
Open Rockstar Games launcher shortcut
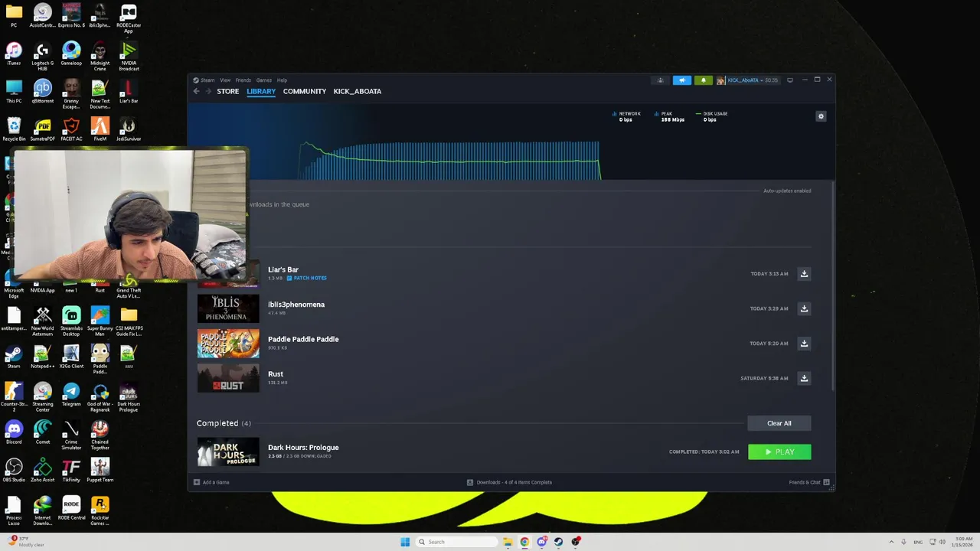tap(100, 511)
